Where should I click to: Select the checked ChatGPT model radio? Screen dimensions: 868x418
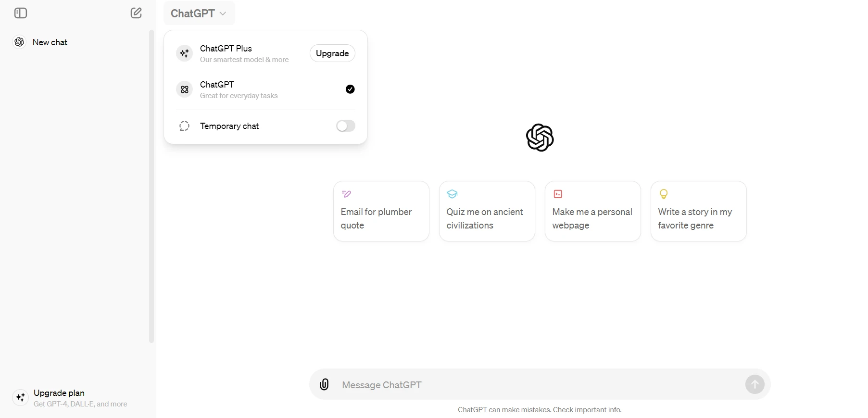tap(350, 89)
